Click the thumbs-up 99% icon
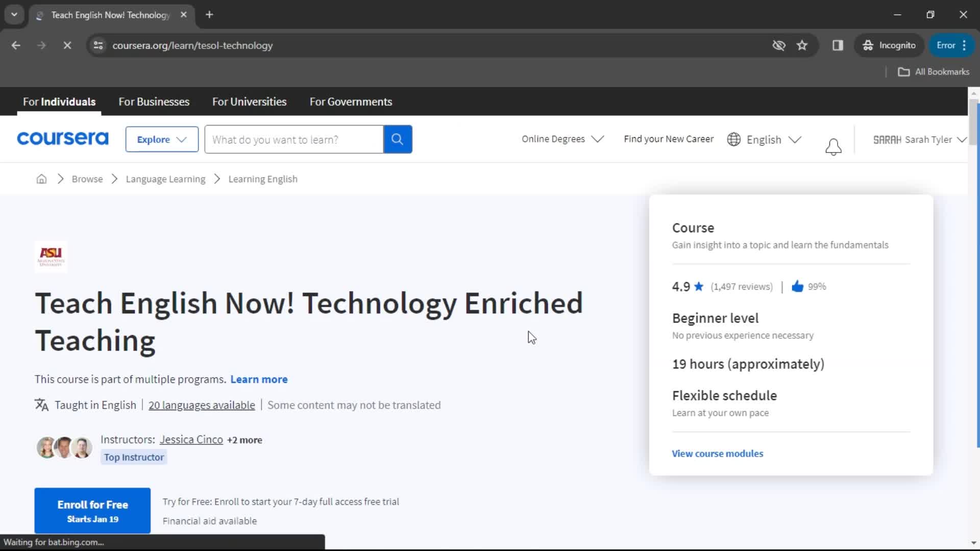Screen dimensions: 980x551 coord(797,286)
